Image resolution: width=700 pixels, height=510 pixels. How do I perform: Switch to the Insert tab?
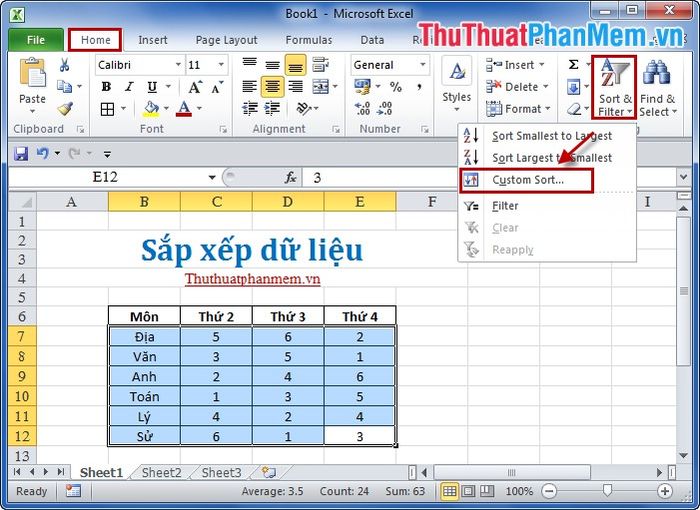tap(153, 40)
